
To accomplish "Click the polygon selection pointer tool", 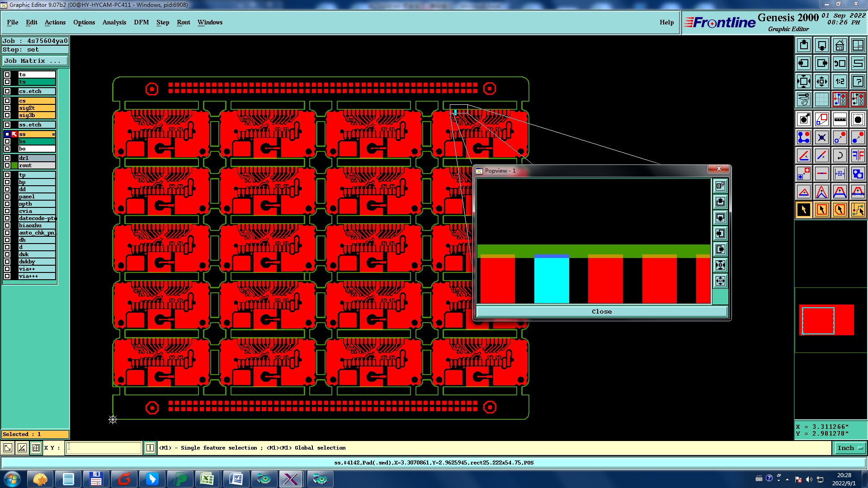I will (x=840, y=210).
